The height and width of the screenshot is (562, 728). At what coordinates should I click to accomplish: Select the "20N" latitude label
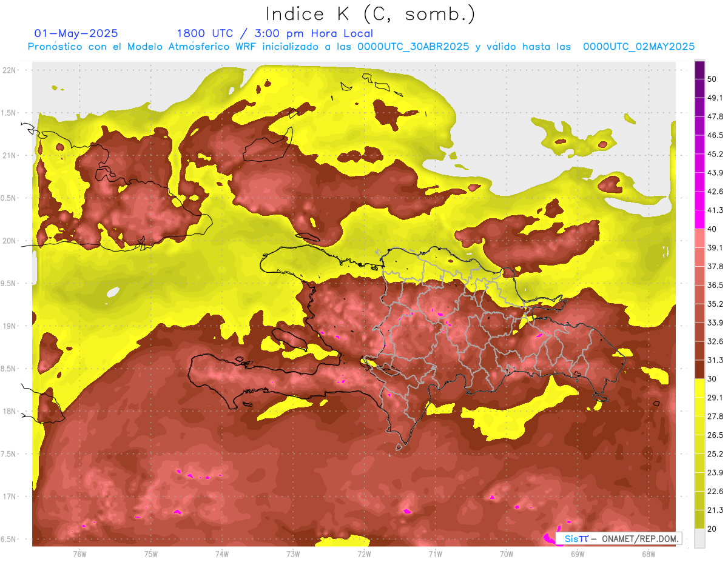9,241
